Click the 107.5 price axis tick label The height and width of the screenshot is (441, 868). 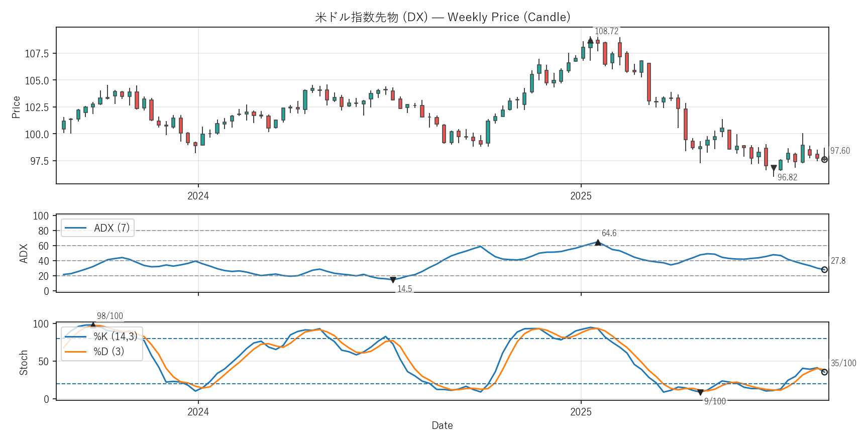(37, 54)
